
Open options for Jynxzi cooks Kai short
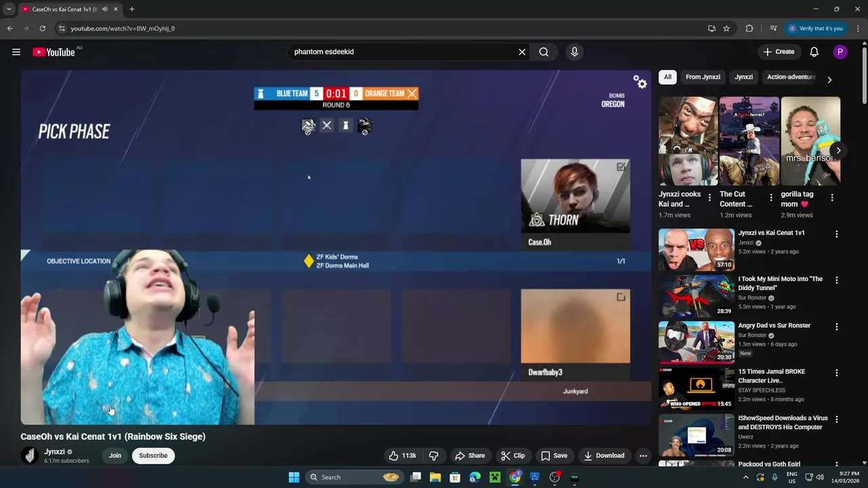[x=709, y=198]
